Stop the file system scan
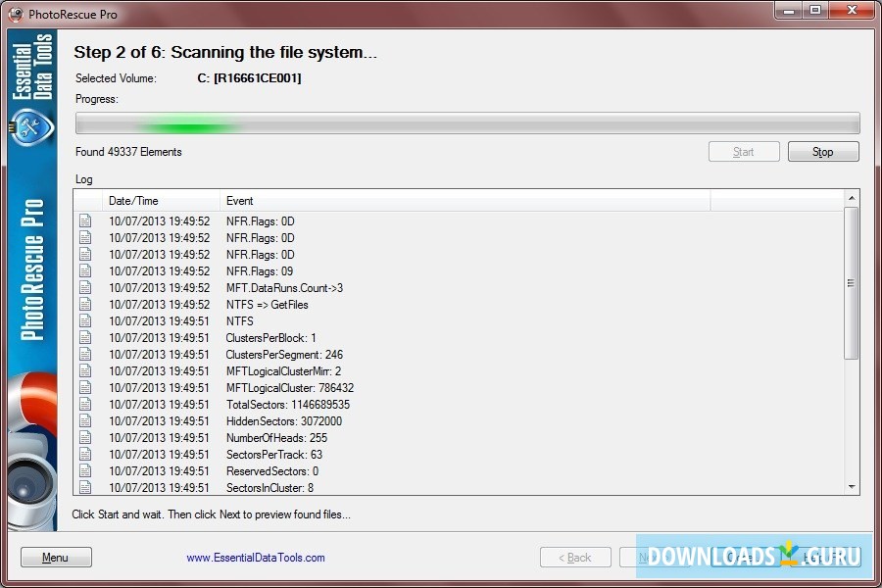The height and width of the screenshot is (588, 882). click(x=822, y=151)
